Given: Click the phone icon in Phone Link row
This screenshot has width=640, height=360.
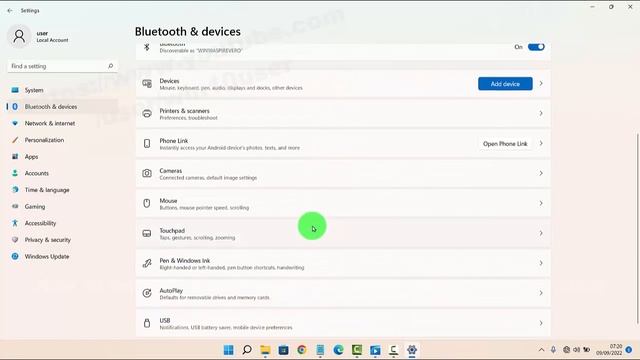Looking at the screenshot, I should coord(147,144).
